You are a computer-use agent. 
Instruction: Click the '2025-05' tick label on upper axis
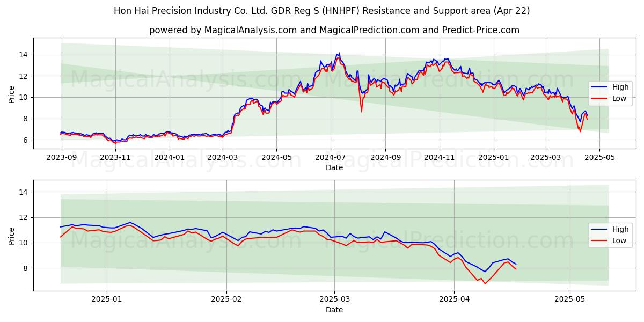point(599,157)
